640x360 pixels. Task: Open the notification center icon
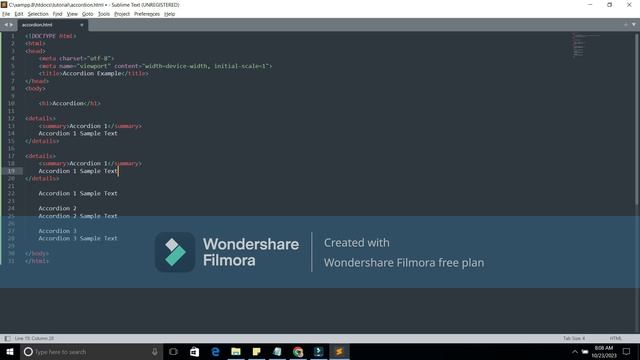click(627, 352)
